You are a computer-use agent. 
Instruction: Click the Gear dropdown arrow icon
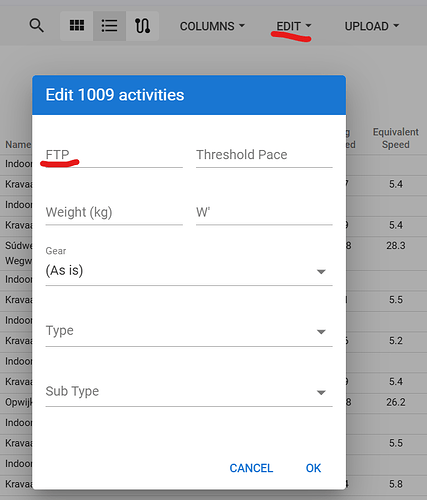(321, 272)
